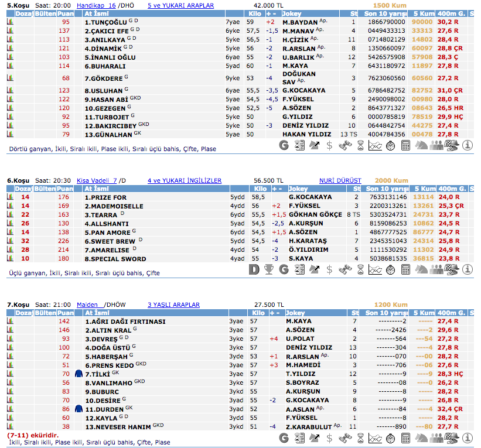Viewport: 481px width, 448px height.
Task: Click the binoculars icon in race 5 toolbar
Action: [344, 146]
